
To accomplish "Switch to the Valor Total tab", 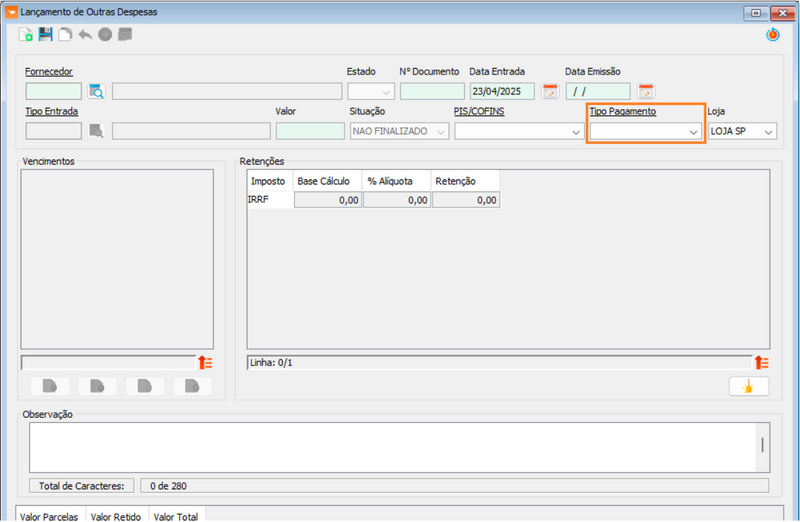I will [176, 516].
